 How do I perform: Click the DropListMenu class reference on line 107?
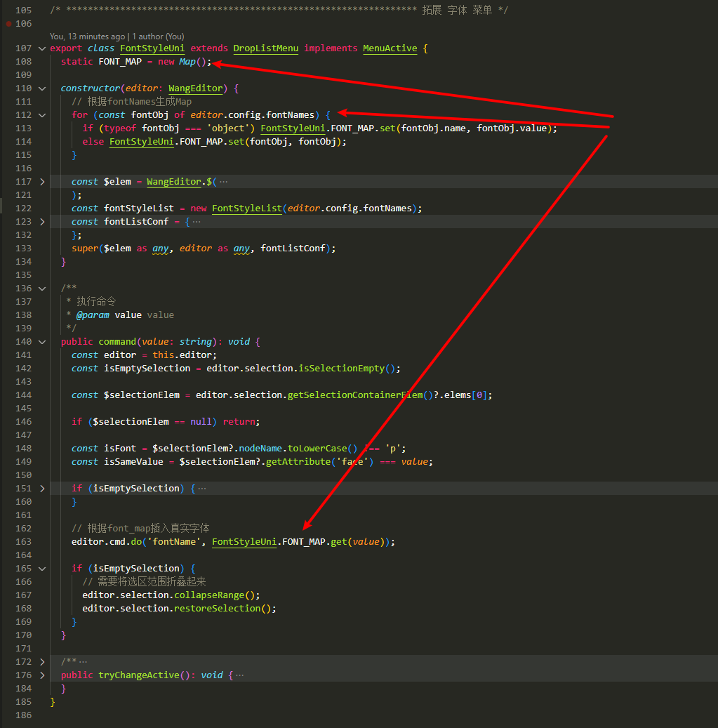[x=265, y=48]
